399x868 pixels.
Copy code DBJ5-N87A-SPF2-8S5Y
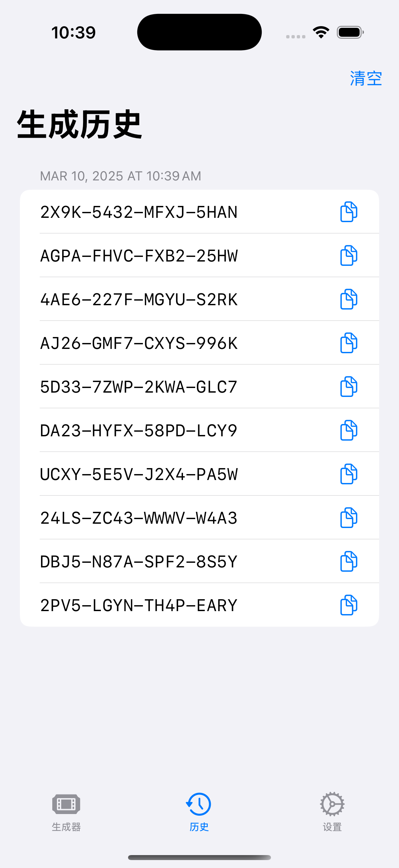pyautogui.click(x=348, y=561)
